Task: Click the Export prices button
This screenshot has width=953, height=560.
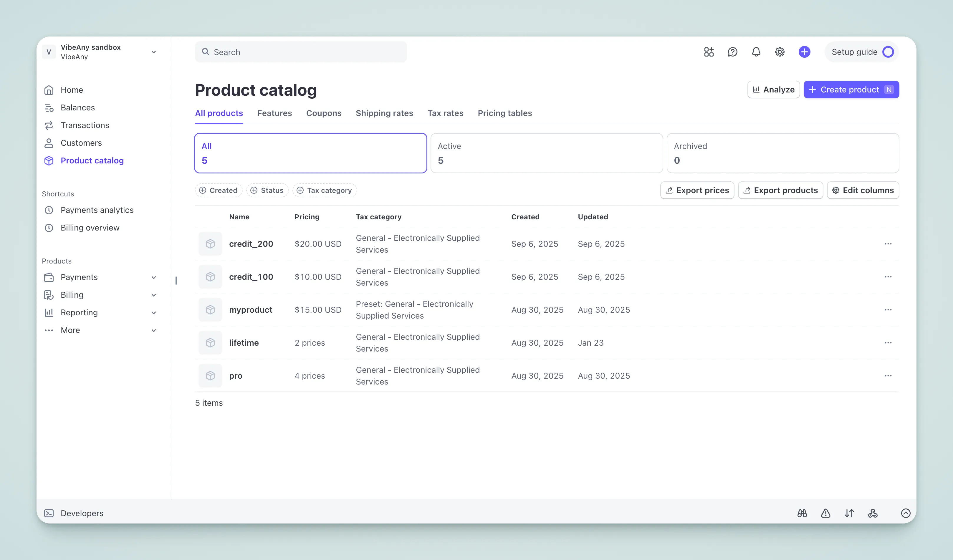Action: click(x=697, y=190)
